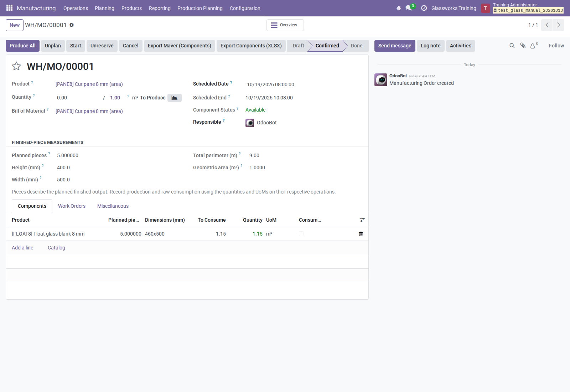The width and height of the screenshot is (570, 392).
Task: Click Unreserve button
Action: 102,46
